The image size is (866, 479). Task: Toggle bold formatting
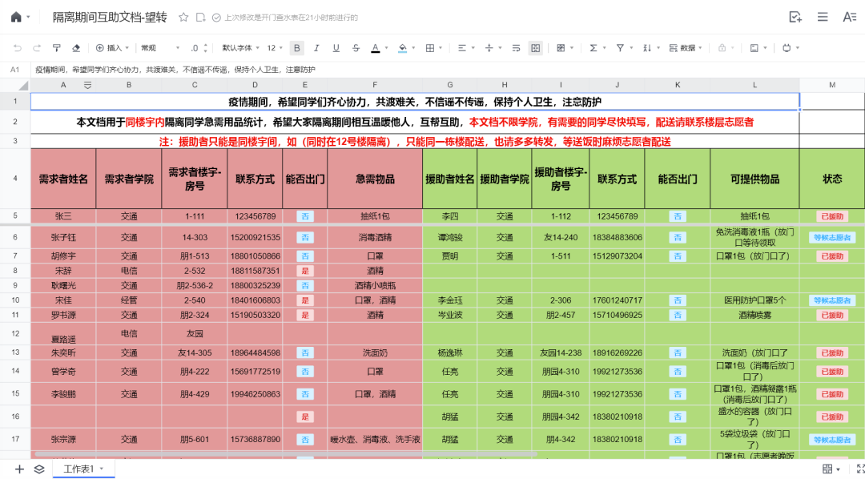(297, 47)
